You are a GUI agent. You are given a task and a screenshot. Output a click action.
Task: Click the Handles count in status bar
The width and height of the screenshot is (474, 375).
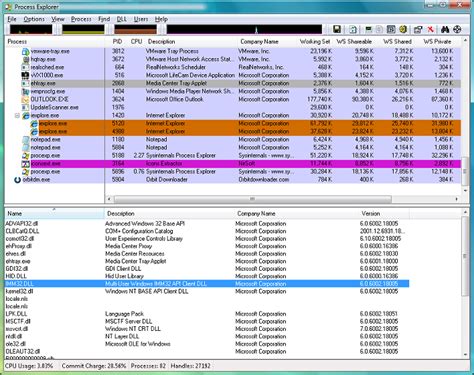(190, 366)
